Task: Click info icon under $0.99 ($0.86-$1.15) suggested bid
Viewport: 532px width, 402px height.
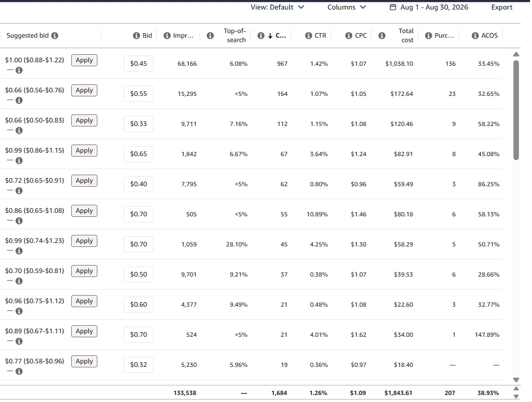Action: (x=20, y=161)
